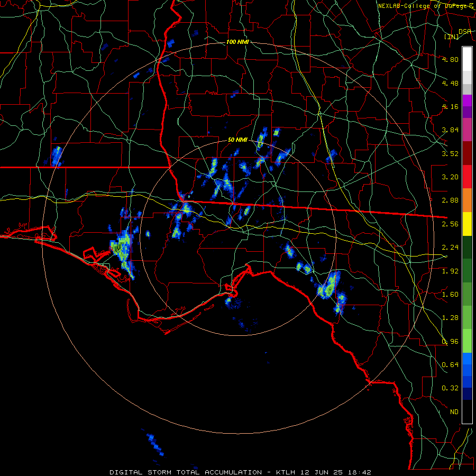The image size is (476, 476).
Task: Click the 50 NMI range ring label
Action: (x=237, y=140)
